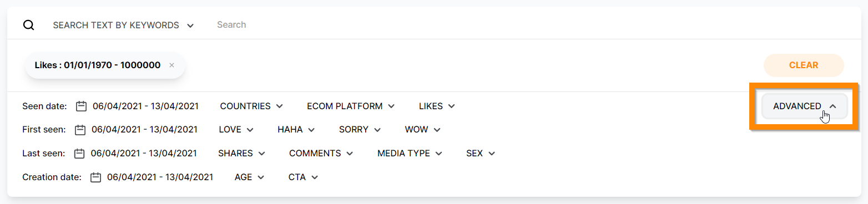Open the Countries filter dropdown
Screen dimensions: 868x204
pyautogui.click(x=251, y=106)
